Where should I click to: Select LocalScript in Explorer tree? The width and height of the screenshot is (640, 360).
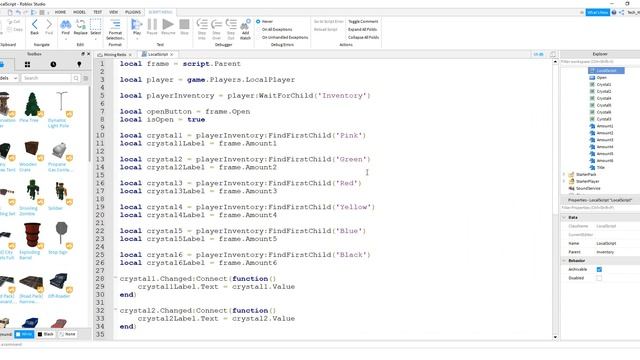(606, 71)
